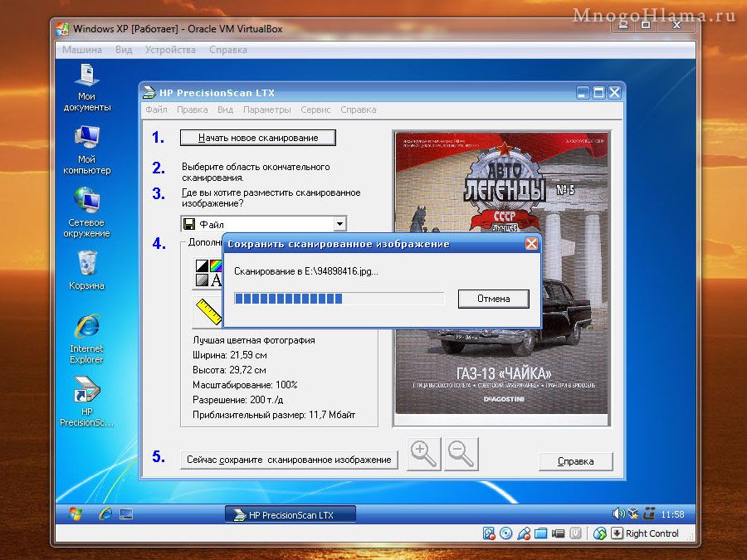Open the Файл destination dropdown
This screenshot has width=747, height=560.
[x=263, y=224]
